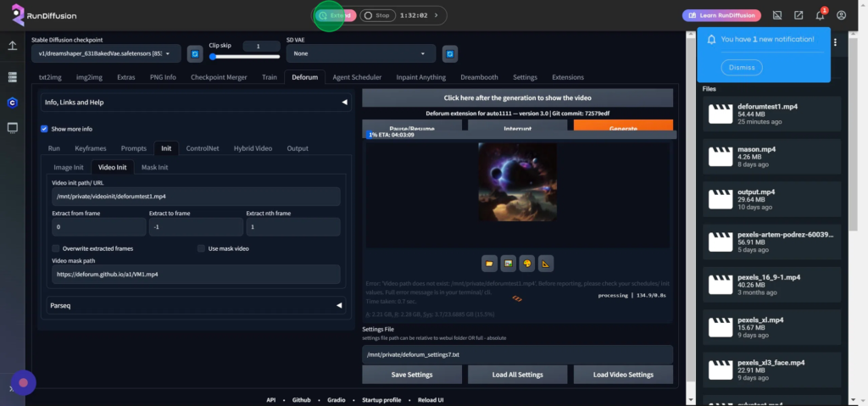Click the generated preview image

[x=518, y=181]
